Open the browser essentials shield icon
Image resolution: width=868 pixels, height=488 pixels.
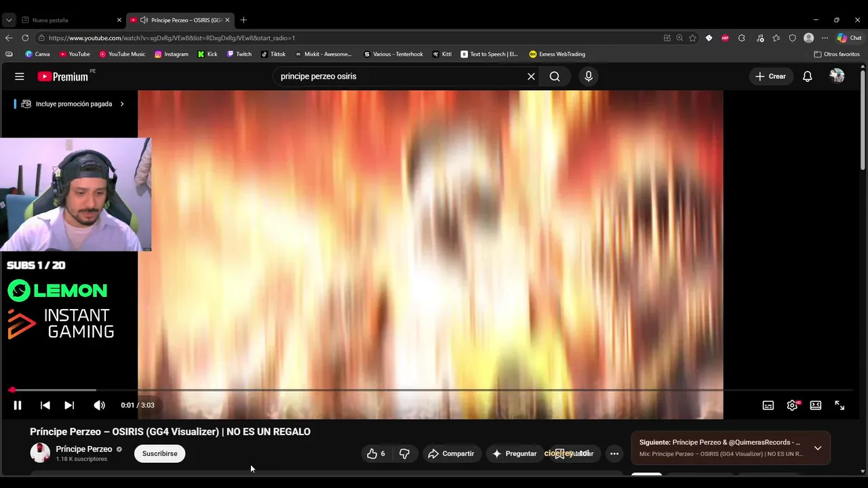[792, 38]
